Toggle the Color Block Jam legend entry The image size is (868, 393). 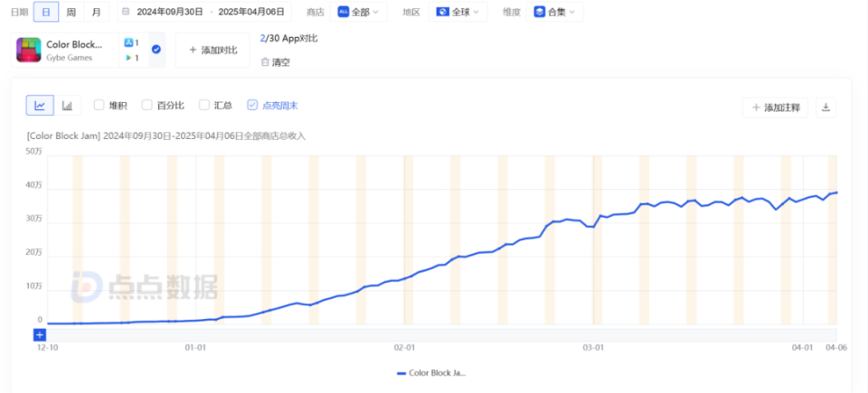[431, 373]
